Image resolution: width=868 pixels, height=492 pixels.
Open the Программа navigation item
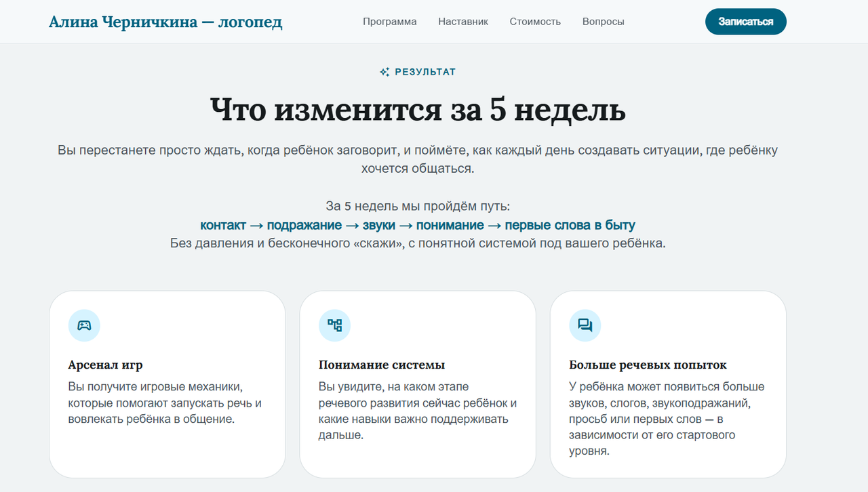tap(390, 22)
